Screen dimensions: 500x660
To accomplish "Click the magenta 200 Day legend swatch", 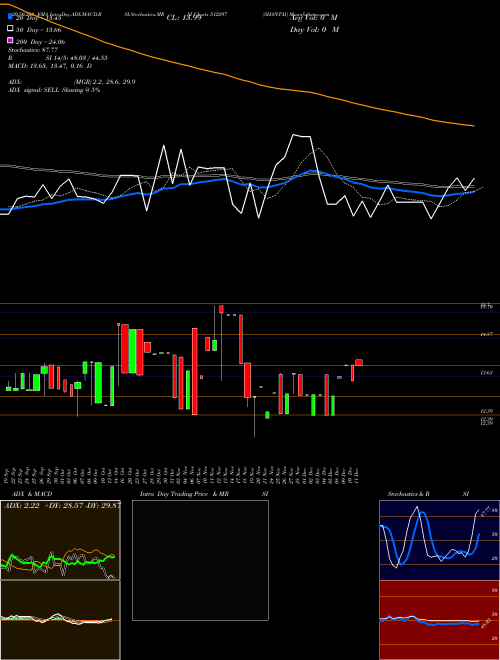I will pyautogui.click(x=10, y=40).
